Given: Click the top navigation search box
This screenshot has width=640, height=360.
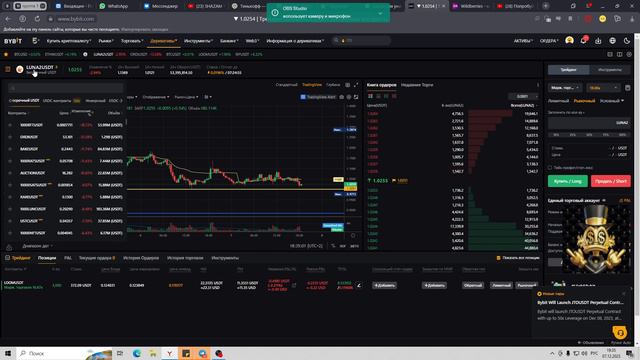Looking at the screenshot, I should pos(362,41).
